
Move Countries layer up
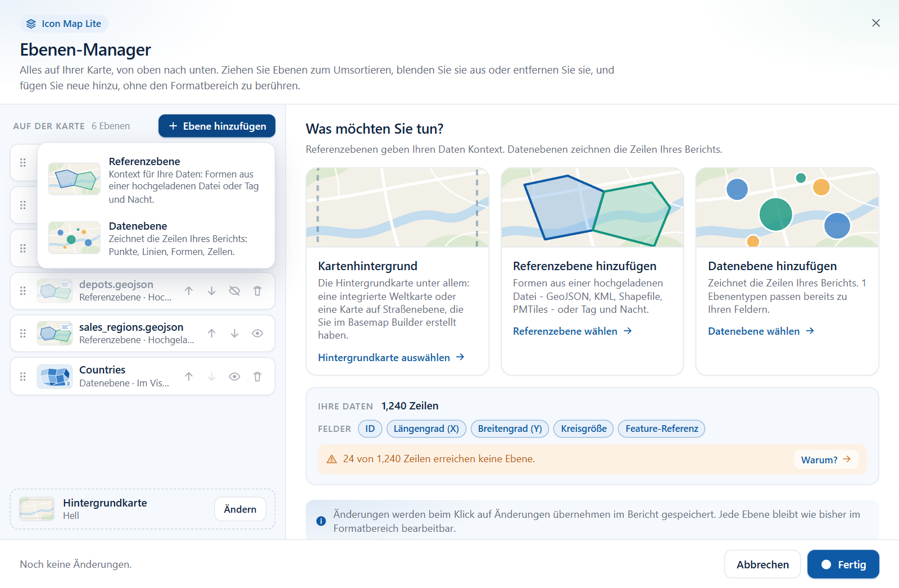(189, 376)
